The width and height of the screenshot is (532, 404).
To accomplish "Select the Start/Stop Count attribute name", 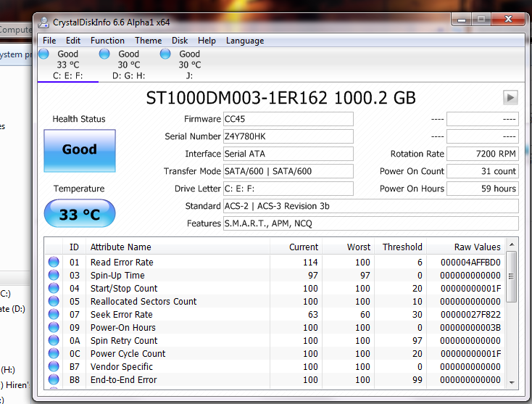I will pyautogui.click(x=124, y=288).
